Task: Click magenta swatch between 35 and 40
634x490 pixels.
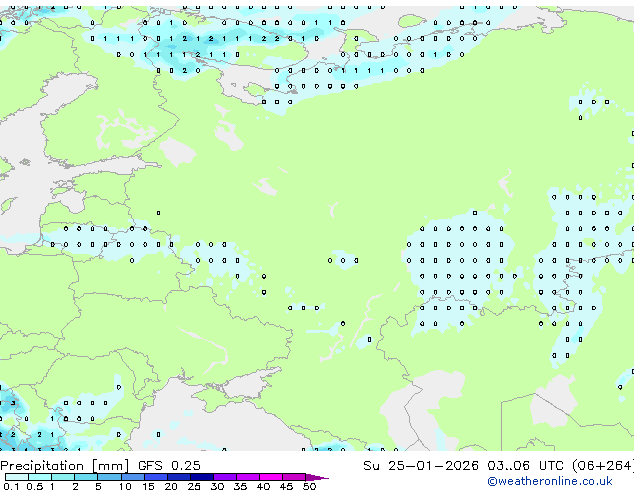Action: 248,477
